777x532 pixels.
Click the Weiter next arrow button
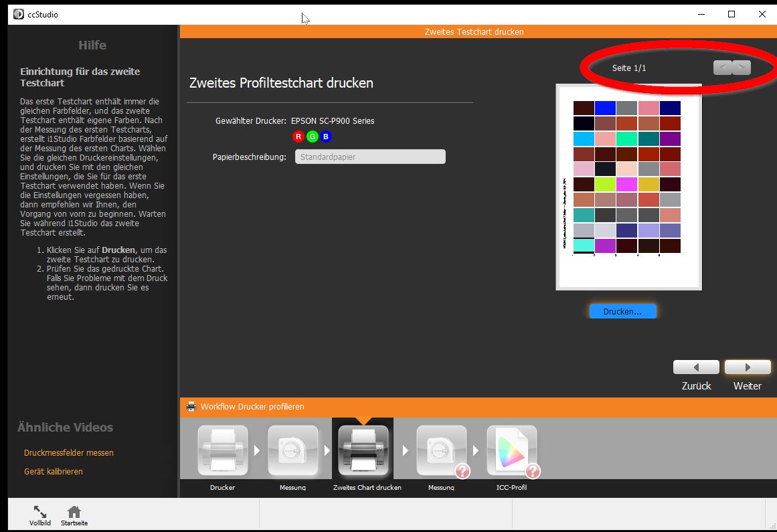748,367
